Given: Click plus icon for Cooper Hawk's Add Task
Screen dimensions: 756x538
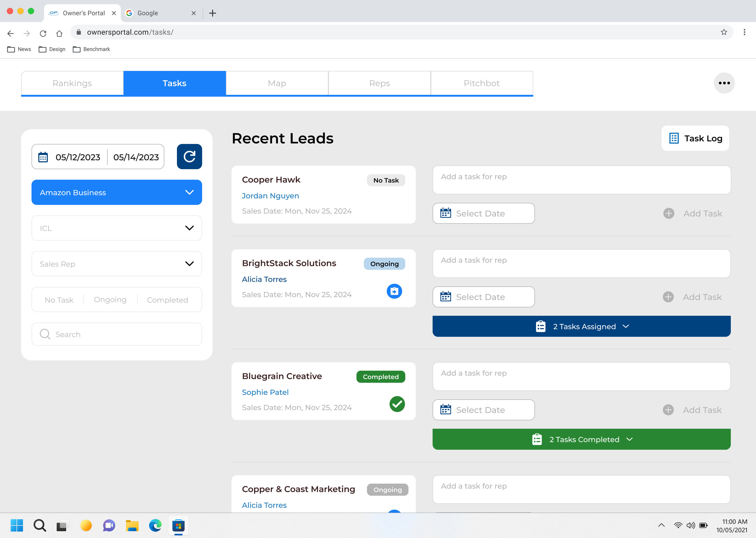Looking at the screenshot, I should [x=669, y=213].
